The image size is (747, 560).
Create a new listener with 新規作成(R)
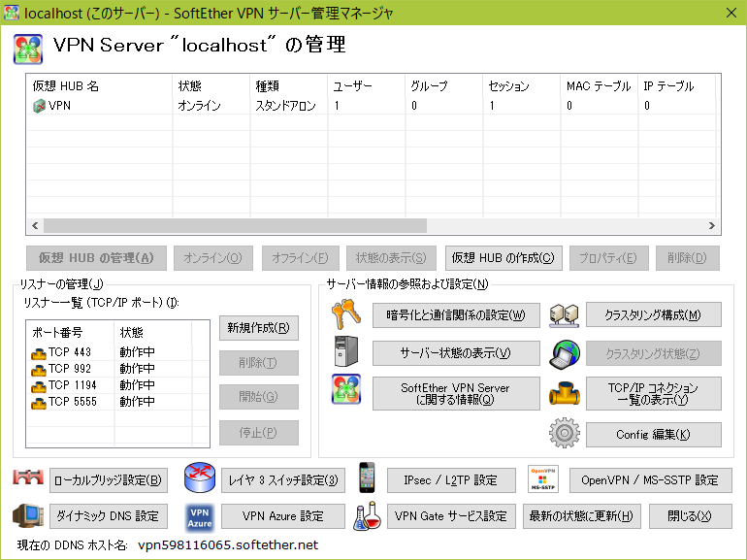(x=259, y=328)
